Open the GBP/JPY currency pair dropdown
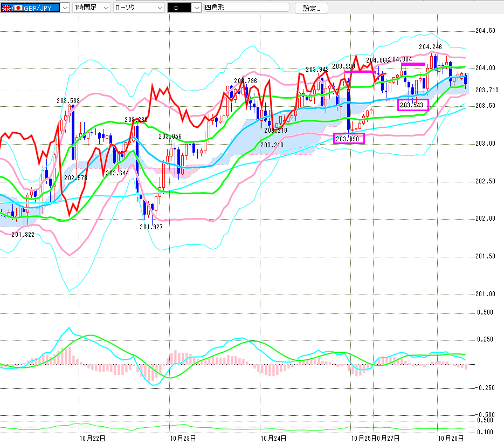The width and height of the screenshot is (504, 444). 65,8
